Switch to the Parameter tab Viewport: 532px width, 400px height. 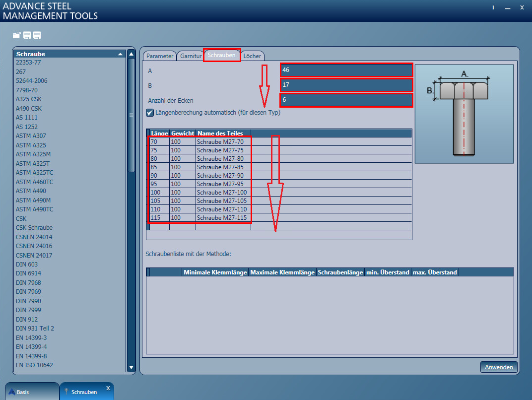pos(160,56)
